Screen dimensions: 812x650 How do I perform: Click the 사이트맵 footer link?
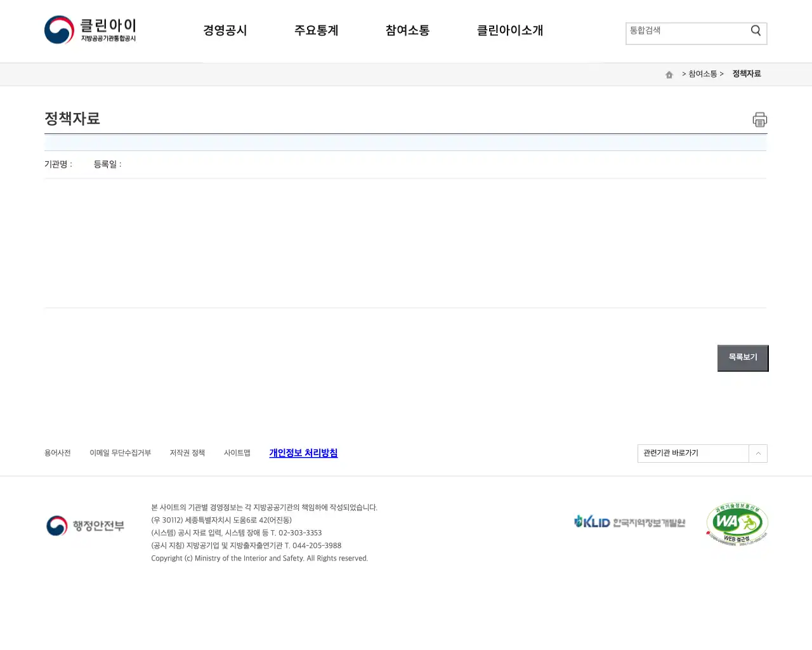(x=237, y=453)
